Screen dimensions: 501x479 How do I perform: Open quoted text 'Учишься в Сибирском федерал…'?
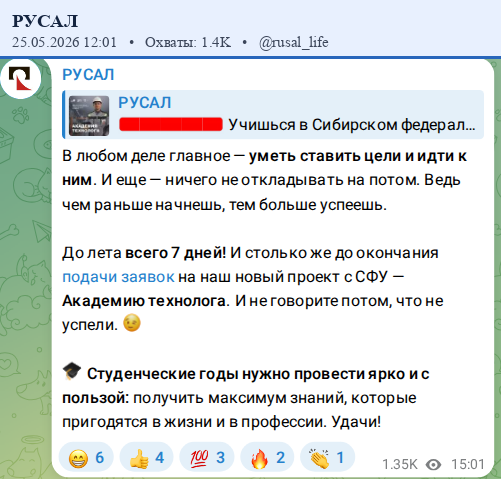[x=352, y=125]
